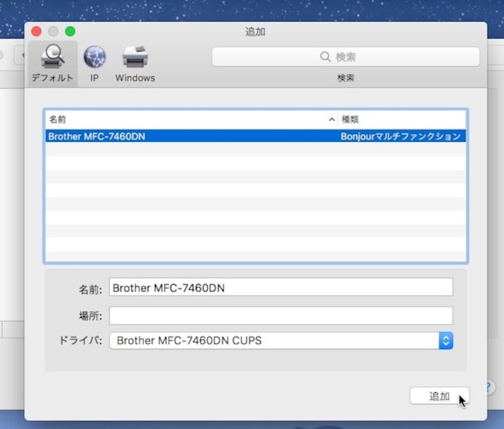Edit the 名前 text field
This screenshot has width=504, height=429.
coord(280,287)
